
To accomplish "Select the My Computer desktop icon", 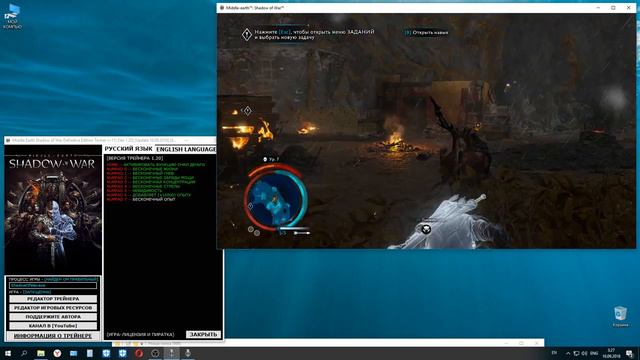I will pos(13,16).
